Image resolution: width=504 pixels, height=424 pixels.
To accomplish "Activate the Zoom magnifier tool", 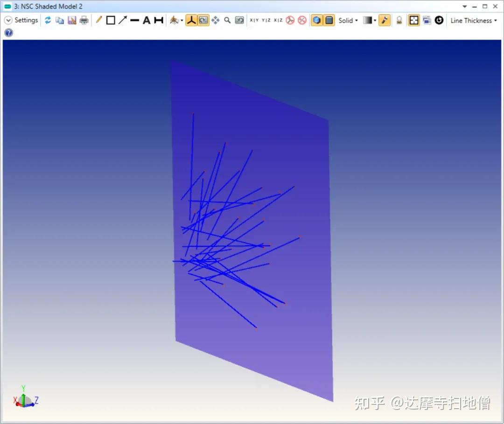I will pos(227,20).
